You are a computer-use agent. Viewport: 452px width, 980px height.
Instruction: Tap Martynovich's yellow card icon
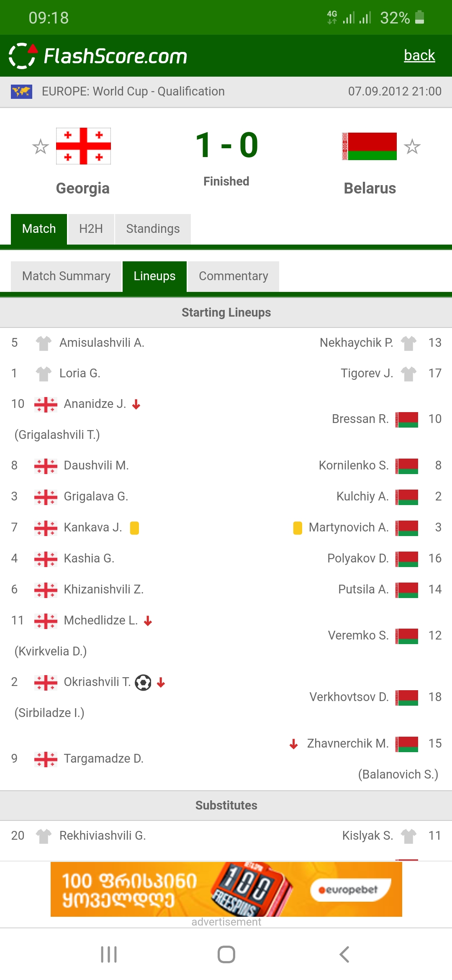298,528
